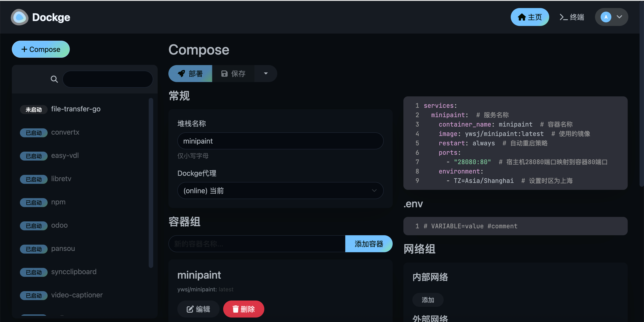Expand the dropdown arrow next to 保存
Screen dimensions: 644x322
coord(266,74)
